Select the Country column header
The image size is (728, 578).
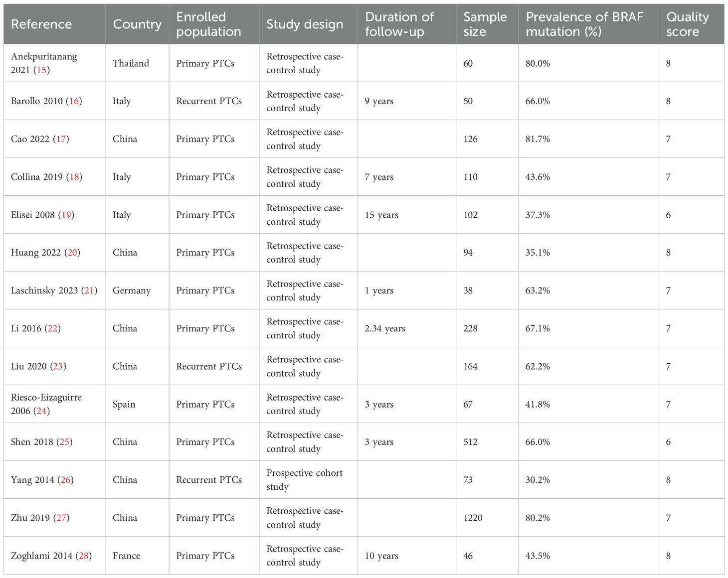click(137, 24)
